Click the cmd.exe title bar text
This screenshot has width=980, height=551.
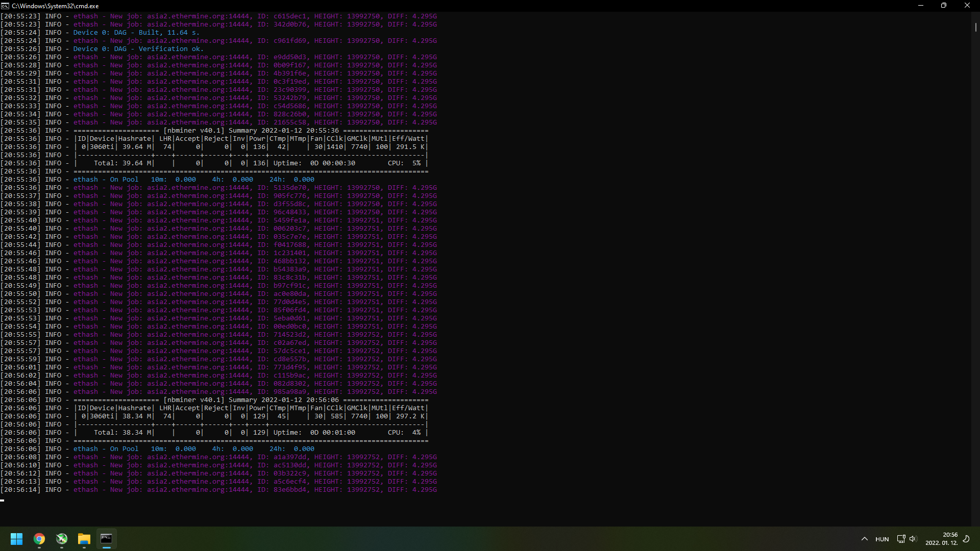point(55,6)
